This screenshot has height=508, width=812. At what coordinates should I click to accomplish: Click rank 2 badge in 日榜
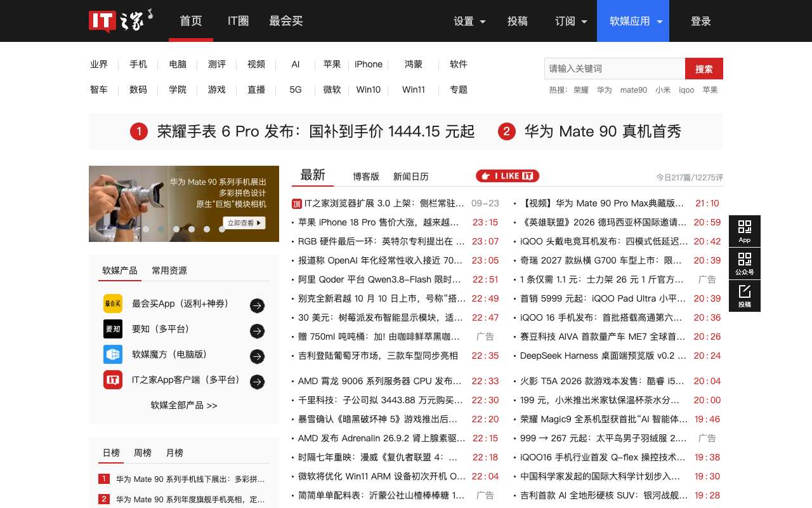tap(104, 499)
